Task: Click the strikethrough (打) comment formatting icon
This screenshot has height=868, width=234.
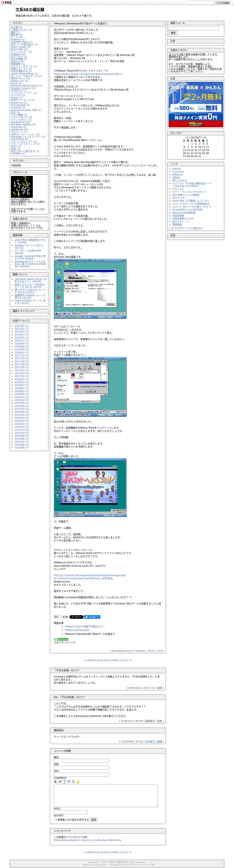Action: [69, 782]
